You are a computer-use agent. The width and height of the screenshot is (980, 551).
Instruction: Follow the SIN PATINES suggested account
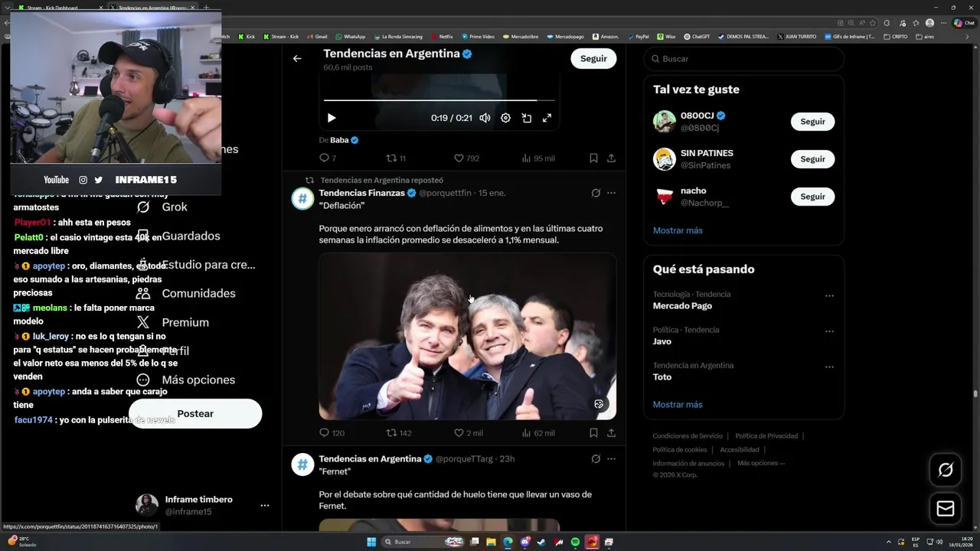[x=812, y=159]
